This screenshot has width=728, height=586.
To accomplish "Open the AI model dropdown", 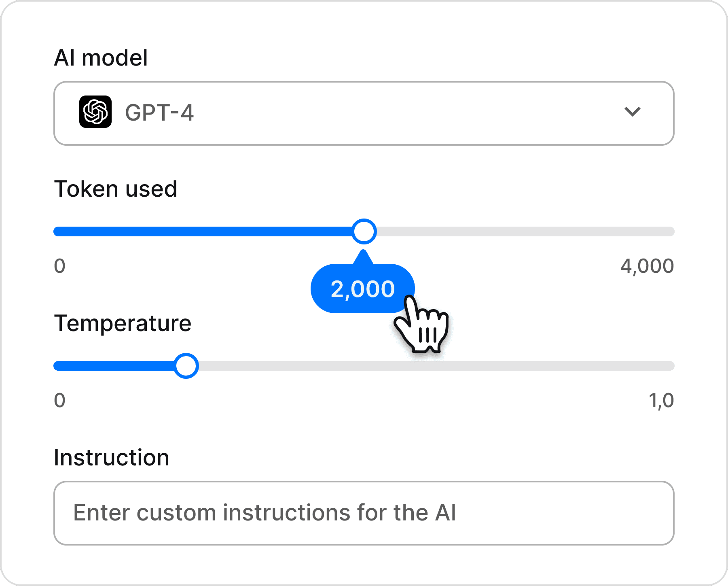I will click(364, 113).
